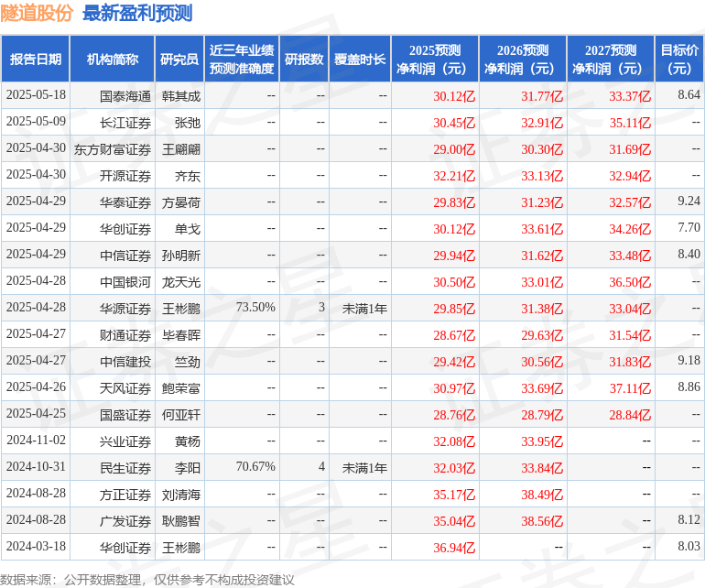Click the date 2024-03-18
Viewport: 705px width, 588px height.
coord(36,546)
